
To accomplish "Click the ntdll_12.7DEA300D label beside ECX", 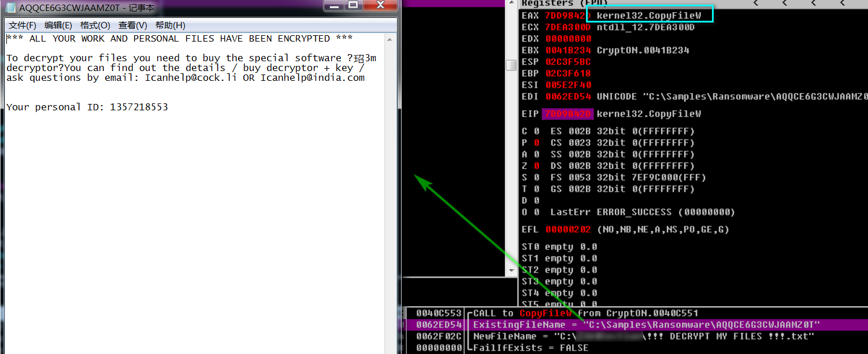I will coord(646,27).
